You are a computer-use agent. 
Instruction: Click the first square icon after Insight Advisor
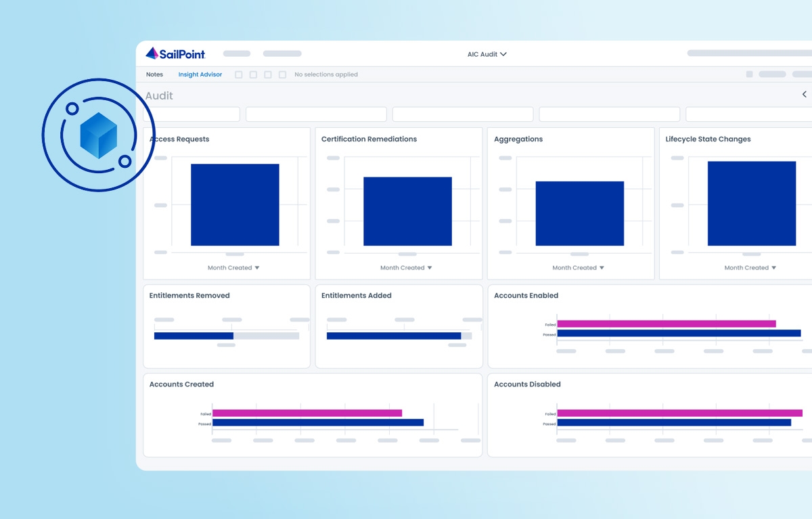238,74
